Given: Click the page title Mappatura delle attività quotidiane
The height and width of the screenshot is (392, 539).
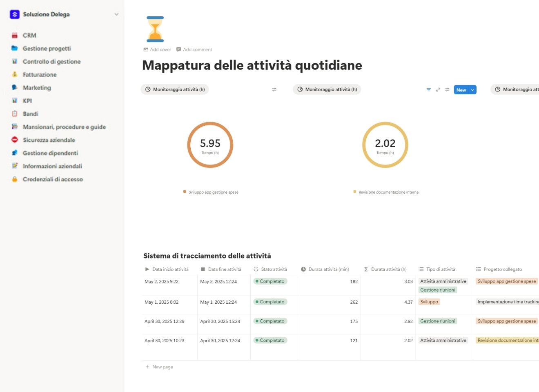Looking at the screenshot, I should [x=252, y=65].
